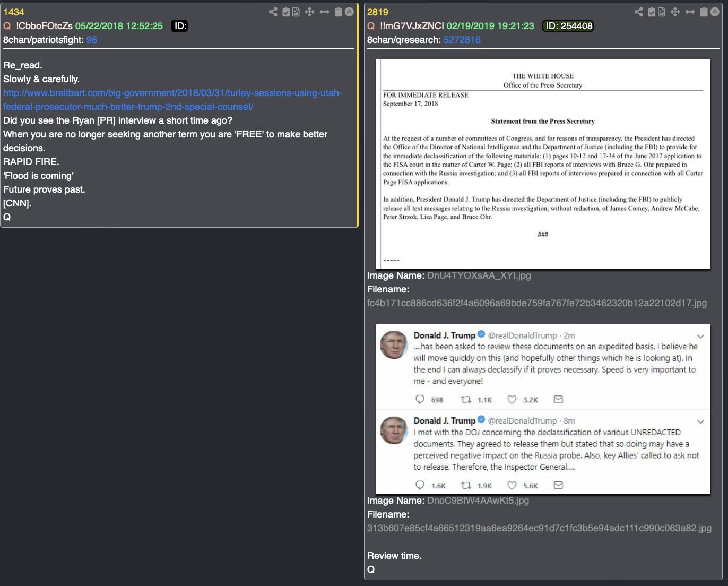Viewport: 728px width, 586px height.
Task: Click the image file icon on post 2819
Action: click(662, 12)
